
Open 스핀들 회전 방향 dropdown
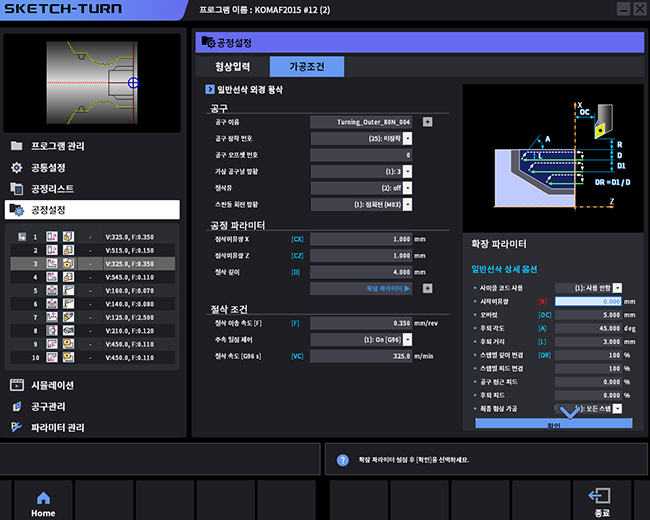tap(407, 205)
